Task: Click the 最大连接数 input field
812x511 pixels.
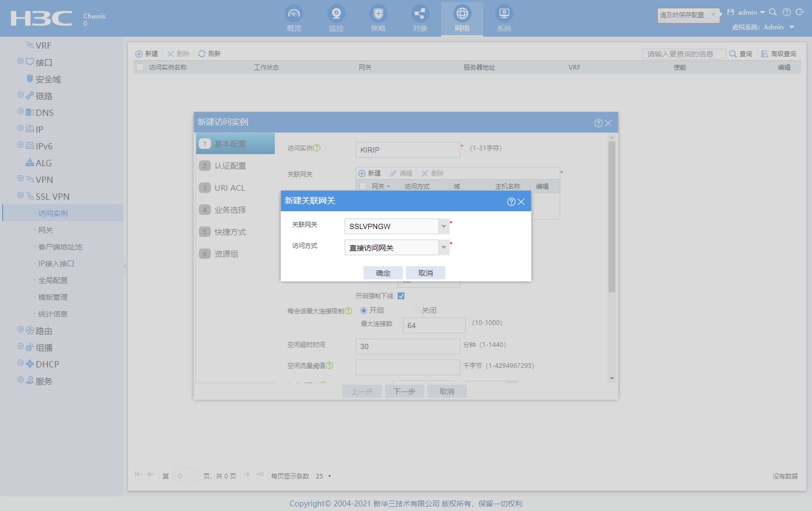Action: click(x=434, y=325)
